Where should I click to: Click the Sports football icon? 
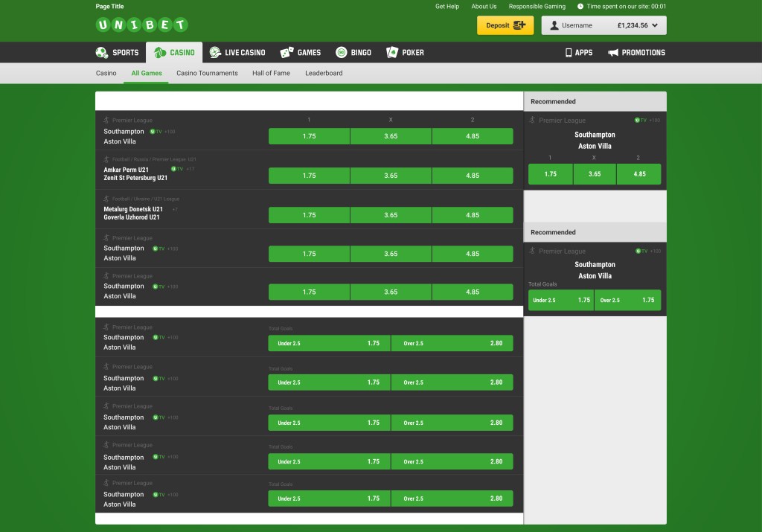102,53
